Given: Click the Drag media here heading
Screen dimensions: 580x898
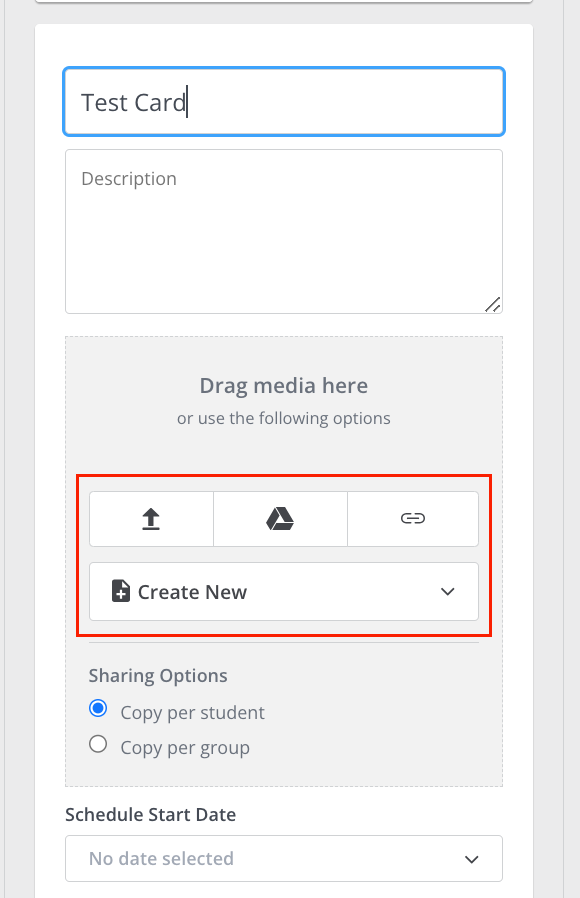Looking at the screenshot, I should (284, 386).
